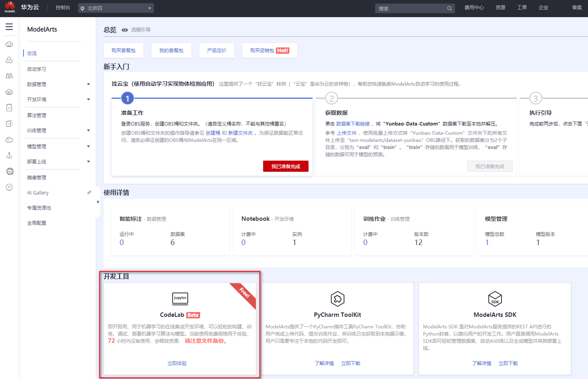Viewport: 588px width, 379px height.
Task: Open the 北京四 region dropdown
Action: (116, 8)
